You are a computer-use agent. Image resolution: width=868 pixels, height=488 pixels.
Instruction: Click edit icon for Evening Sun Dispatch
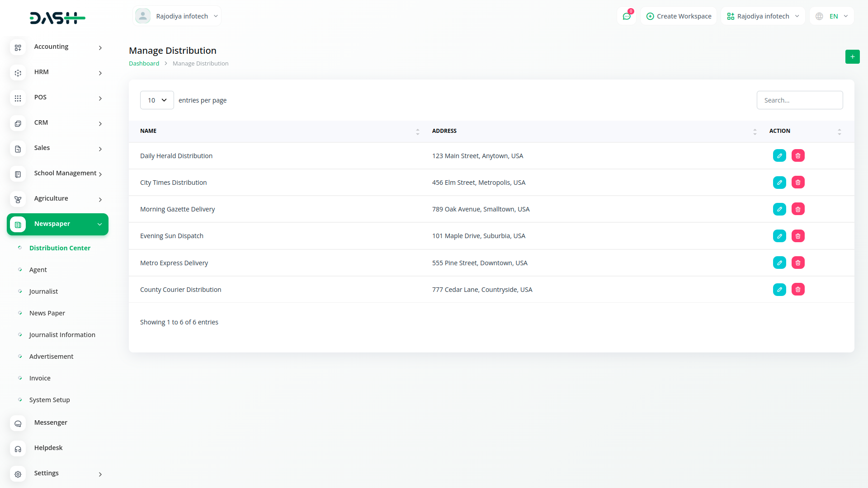pos(779,236)
